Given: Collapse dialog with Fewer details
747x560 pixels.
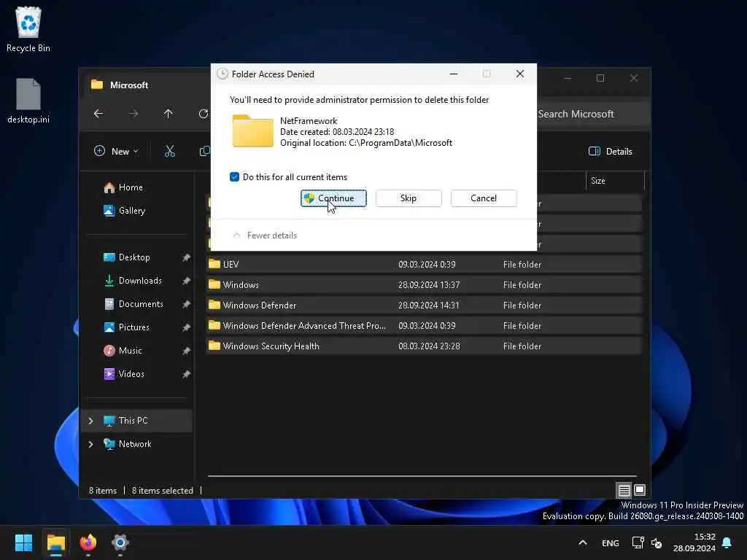Looking at the screenshot, I should [265, 236].
